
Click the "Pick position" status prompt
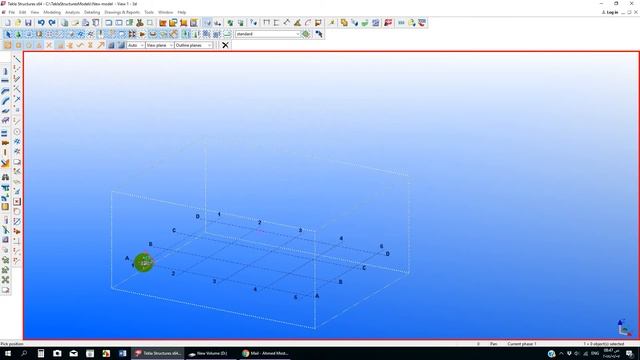tap(12, 344)
